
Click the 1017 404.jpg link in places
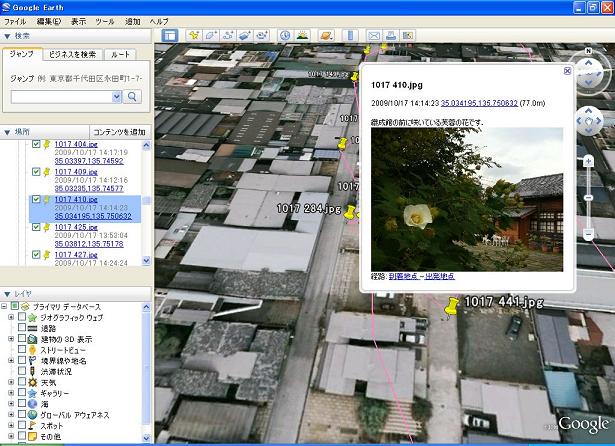pos(76,144)
